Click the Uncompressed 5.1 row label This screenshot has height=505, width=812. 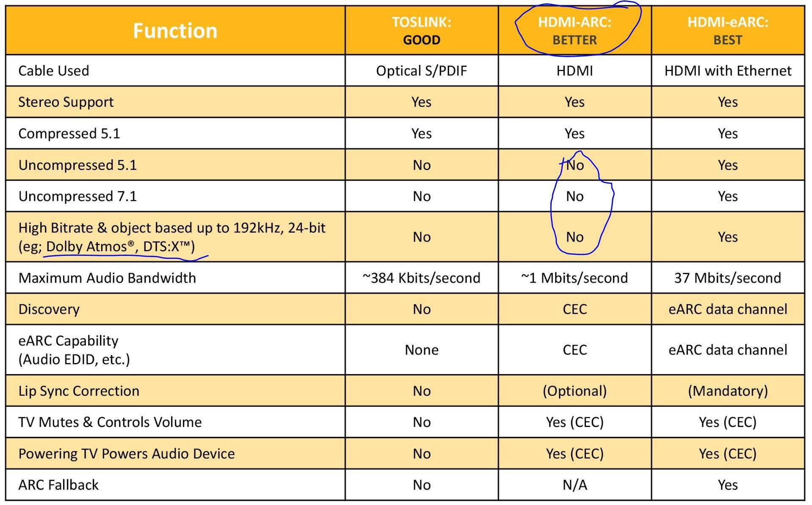tap(78, 165)
